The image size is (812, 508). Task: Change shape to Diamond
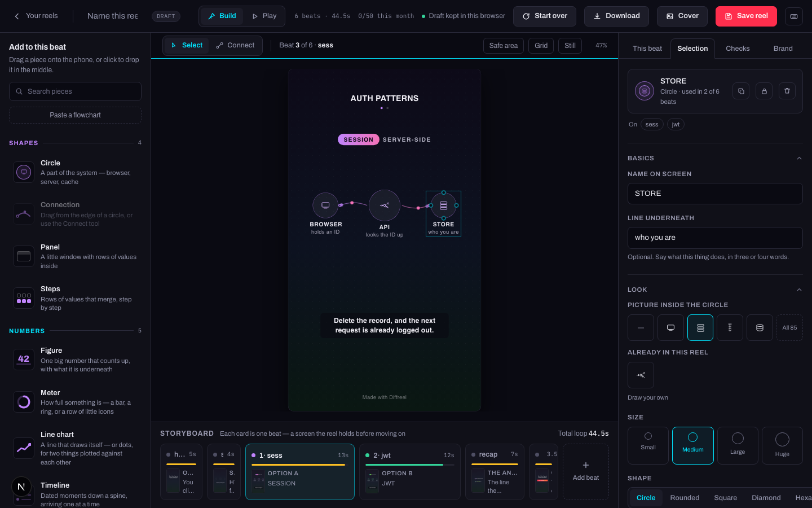[766, 498]
